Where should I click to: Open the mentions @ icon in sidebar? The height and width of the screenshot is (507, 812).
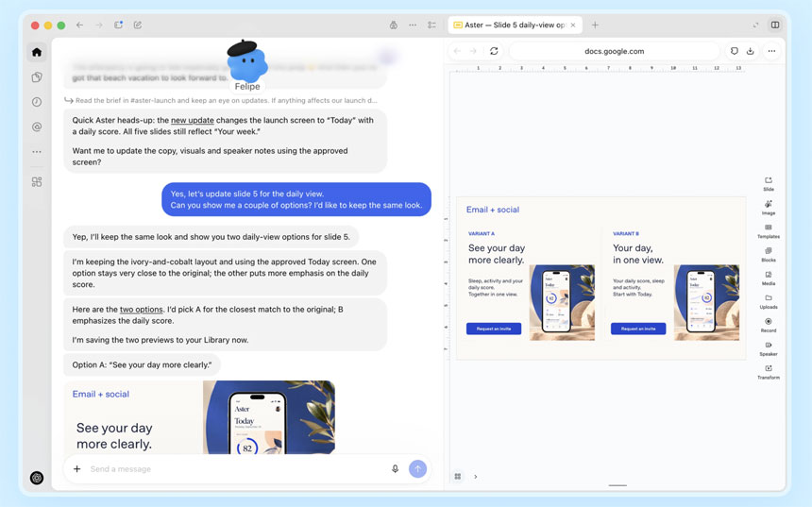pos(37,127)
